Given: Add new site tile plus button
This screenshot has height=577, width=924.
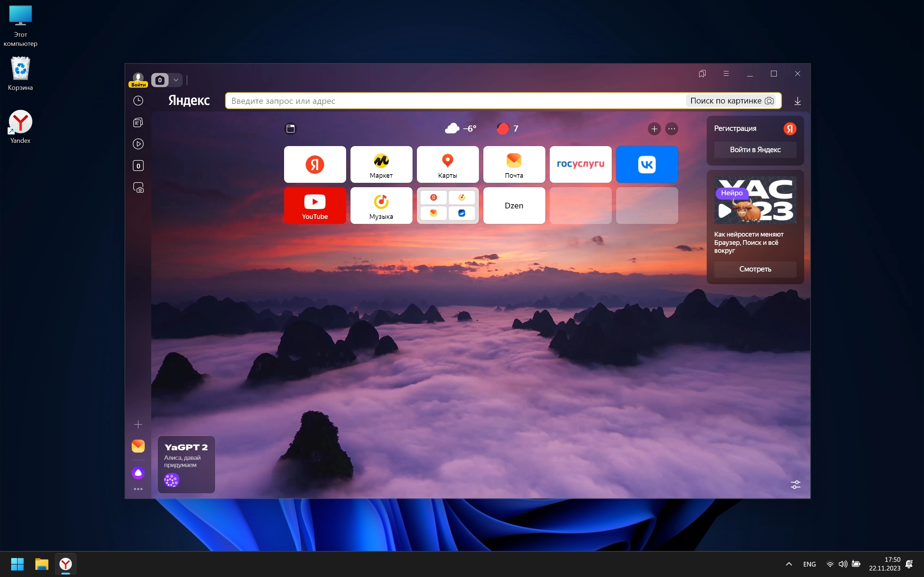Looking at the screenshot, I should click(654, 129).
